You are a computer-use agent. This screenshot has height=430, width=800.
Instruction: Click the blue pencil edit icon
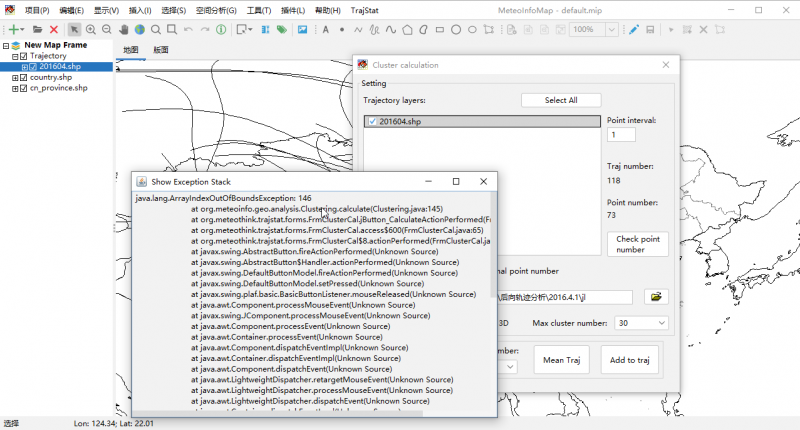point(634,30)
